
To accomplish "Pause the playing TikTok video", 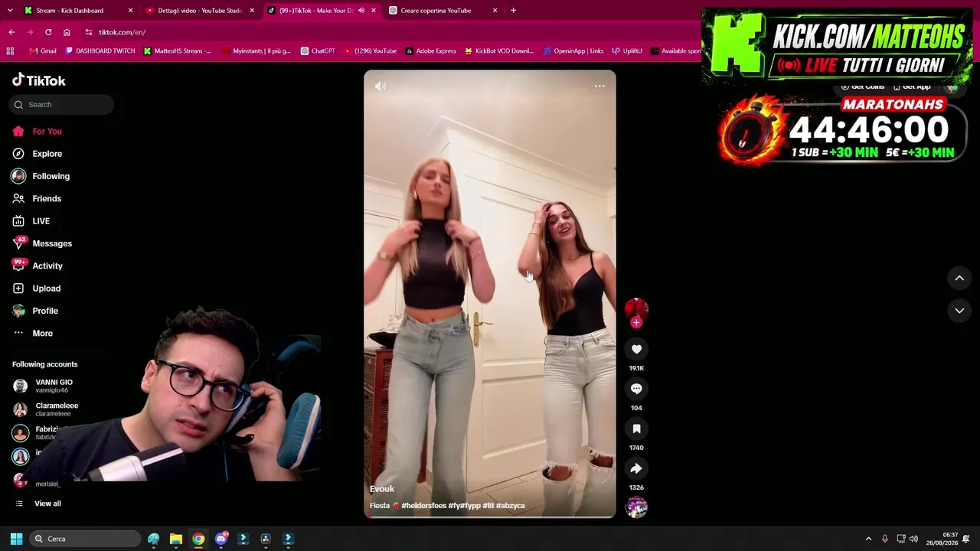I will coord(489,294).
